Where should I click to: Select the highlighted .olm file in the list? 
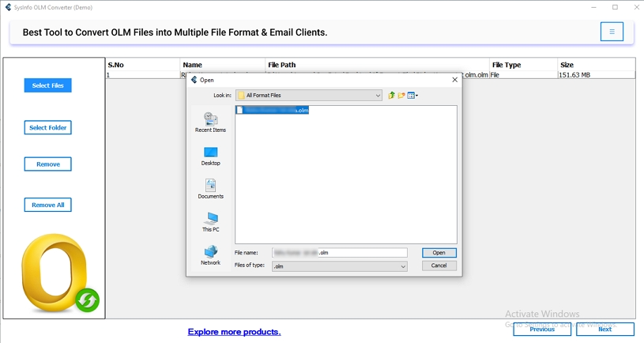point(273,110)
